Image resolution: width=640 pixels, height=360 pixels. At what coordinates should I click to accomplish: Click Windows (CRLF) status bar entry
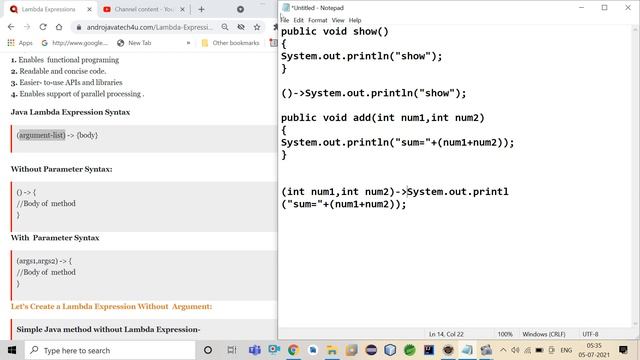544,334
